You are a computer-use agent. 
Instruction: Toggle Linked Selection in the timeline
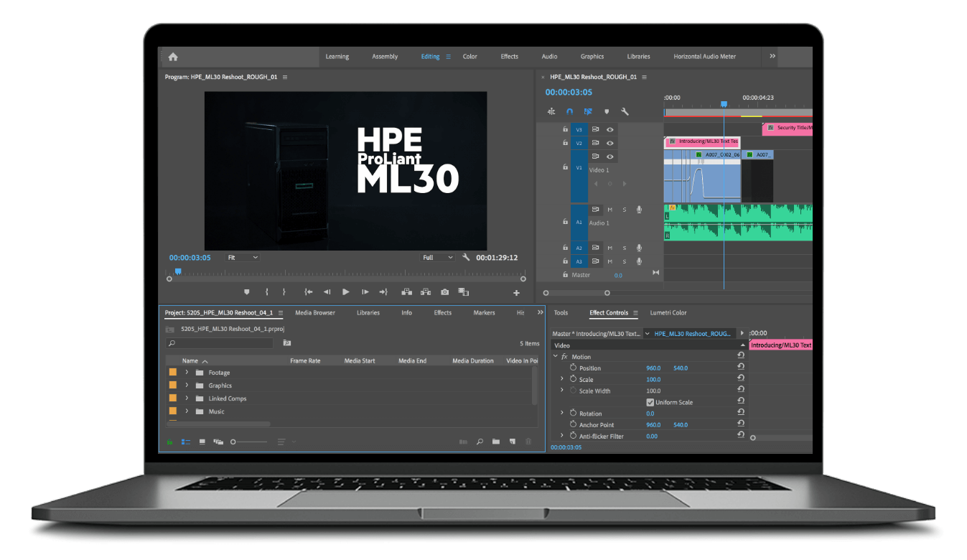click(588, 111)
